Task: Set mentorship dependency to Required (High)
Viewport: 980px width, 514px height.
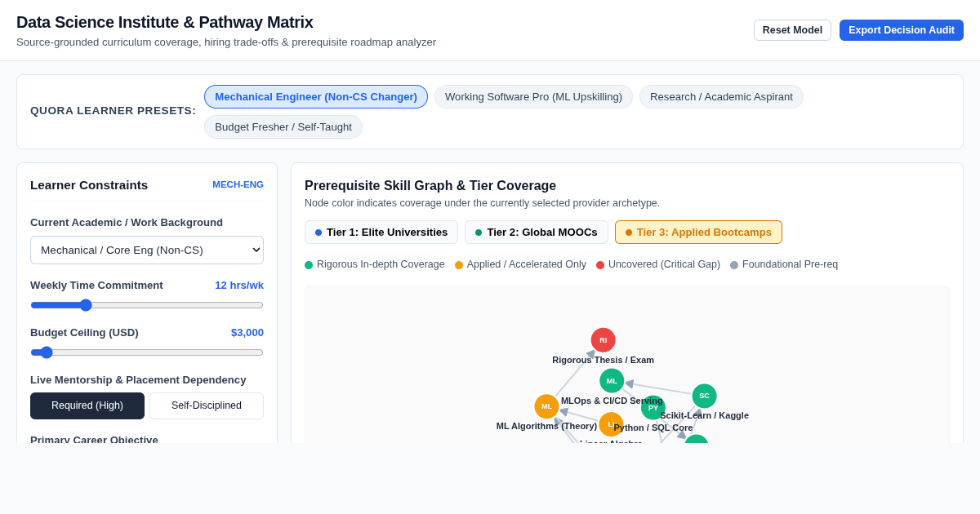Action: point(87,406)
